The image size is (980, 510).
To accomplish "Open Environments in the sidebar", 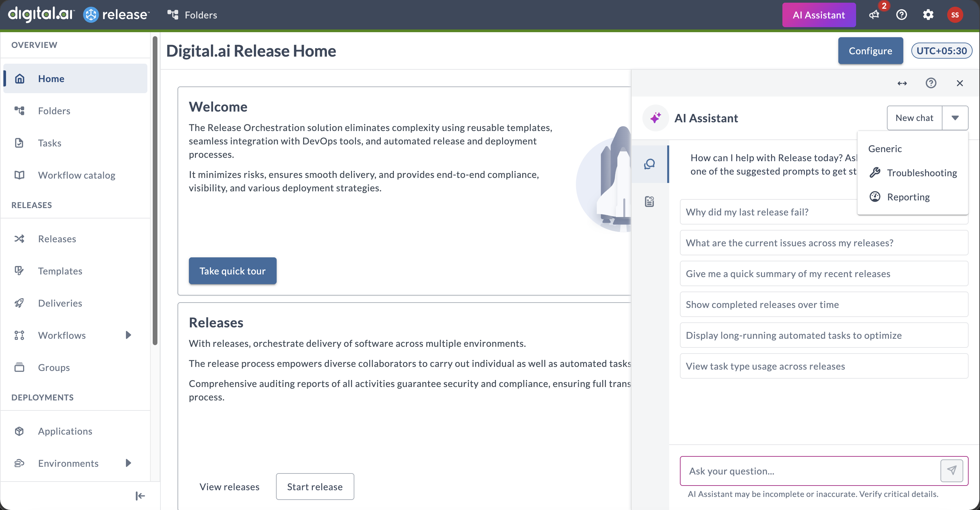I will click(75, 463).
